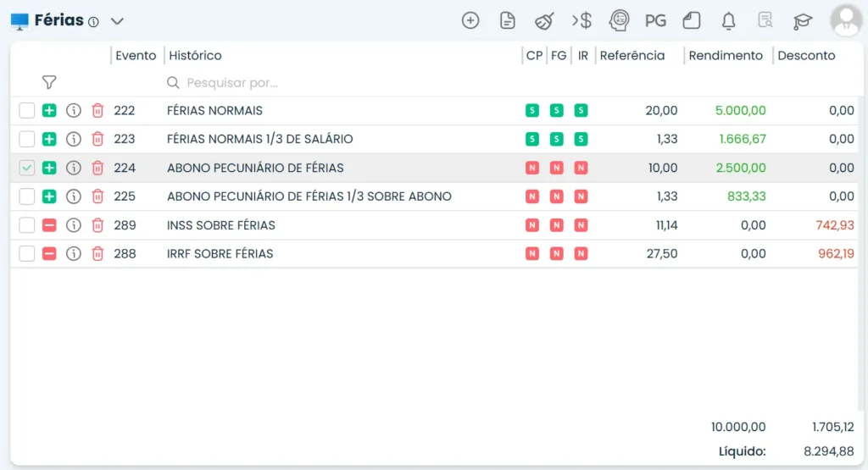Open the head assistant icon

point(619,20)
